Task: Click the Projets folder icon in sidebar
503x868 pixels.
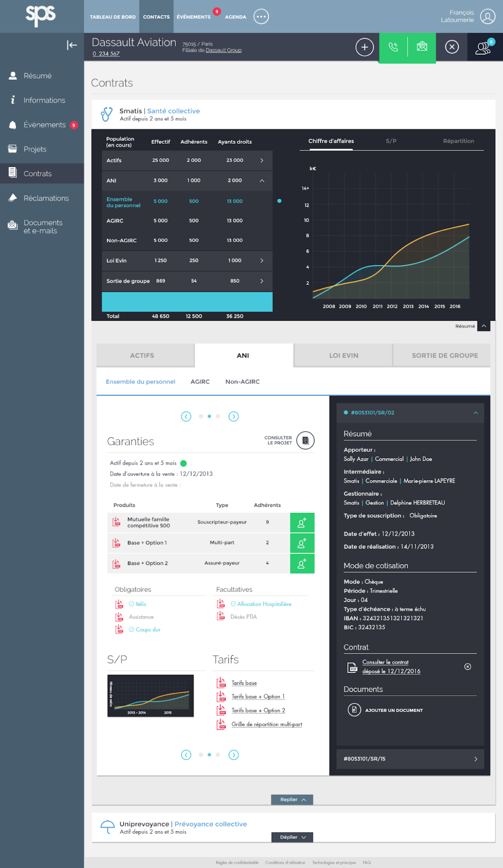Action: 13,149
